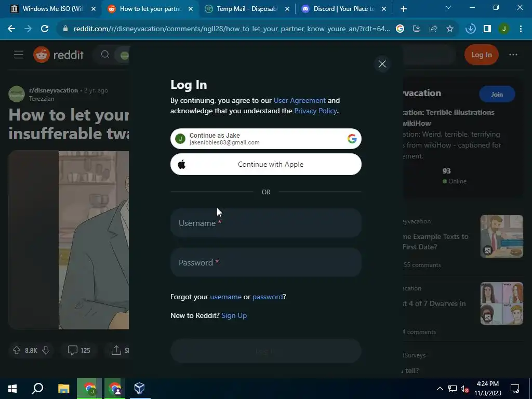Close the Temp Mail tab
The height and width of the screenshot is (399, 532).
tap(287, 9)
